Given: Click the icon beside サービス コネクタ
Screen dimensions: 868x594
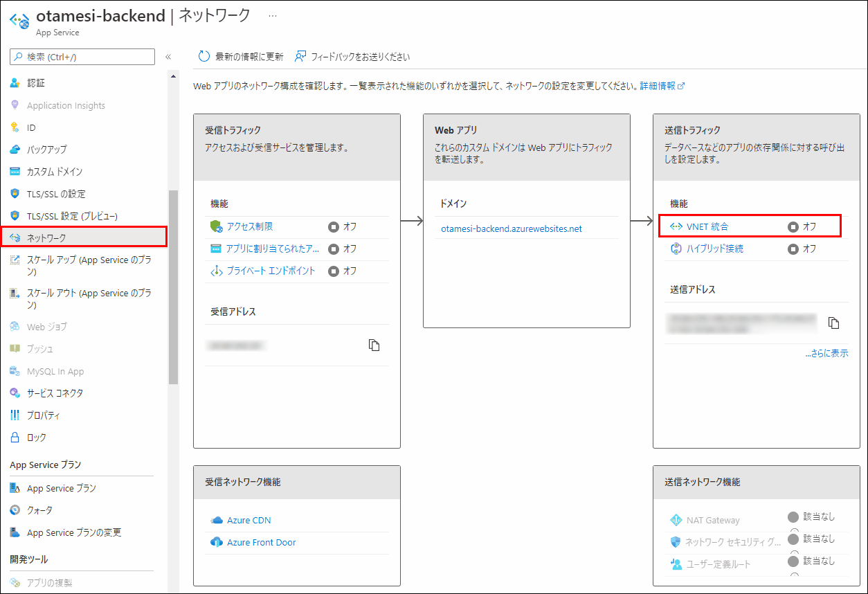Looking at the screenshot, I should 15,393.
